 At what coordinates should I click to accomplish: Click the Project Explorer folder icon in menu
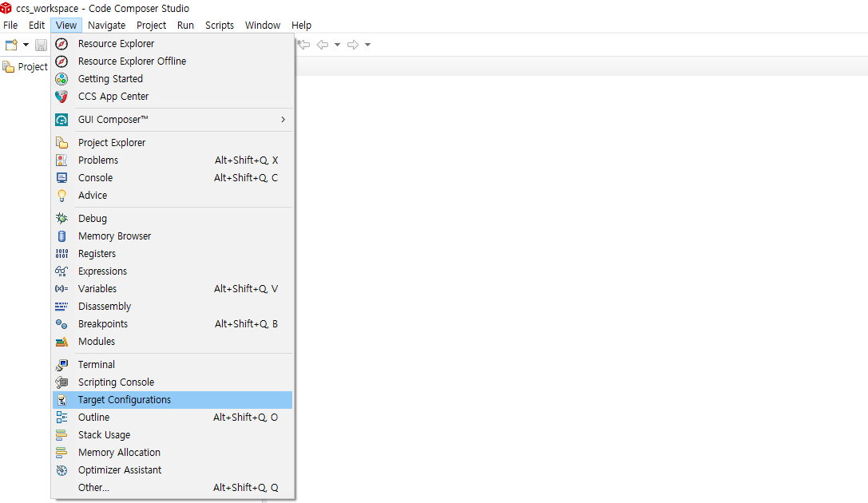pyautogui.click(x=61, y=143)
